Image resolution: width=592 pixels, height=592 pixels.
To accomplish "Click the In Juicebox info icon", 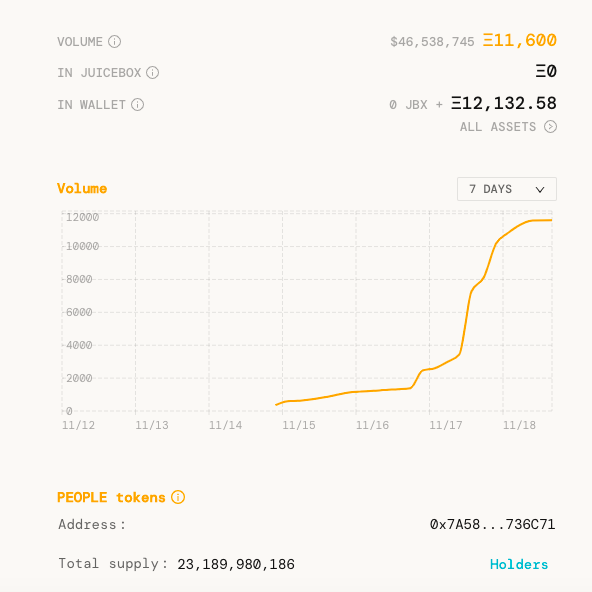I will click(153, 72).
